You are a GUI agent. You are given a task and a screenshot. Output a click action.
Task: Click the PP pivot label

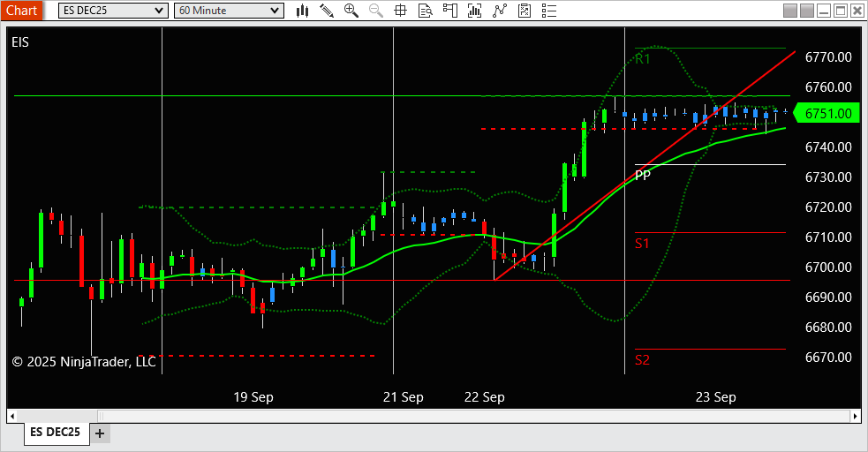coord(643,176)
